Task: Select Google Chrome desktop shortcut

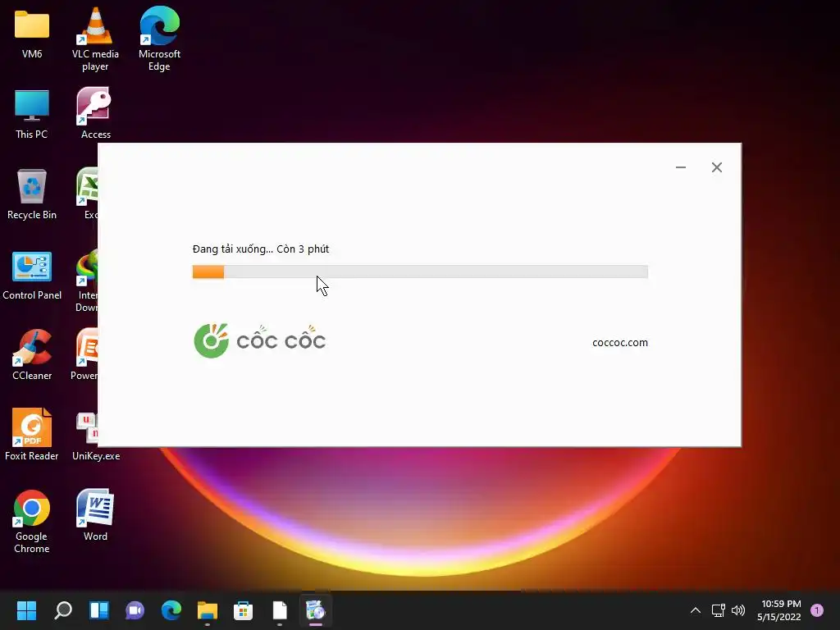Action: (32, 521)
